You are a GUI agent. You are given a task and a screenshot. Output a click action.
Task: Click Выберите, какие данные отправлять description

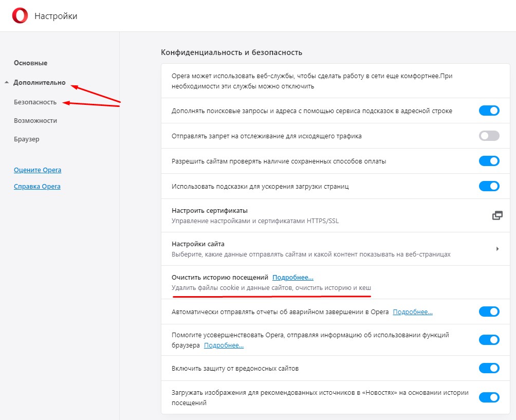coord(311,254)
